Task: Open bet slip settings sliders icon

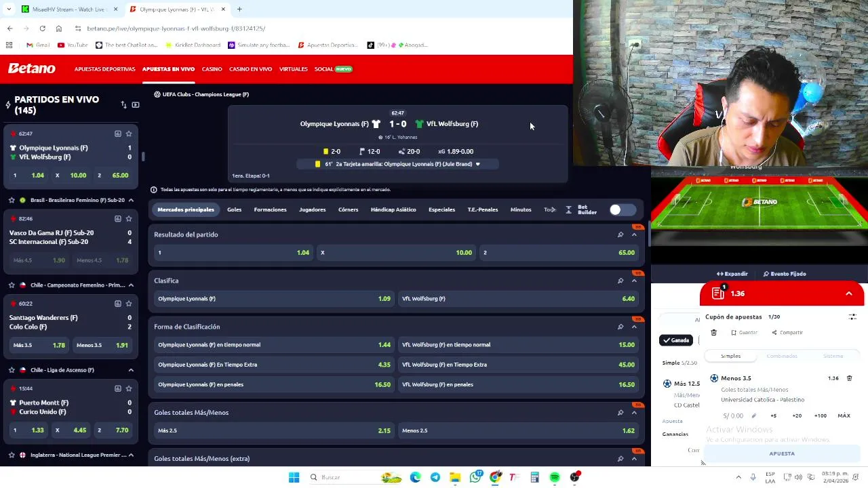Action: coord(852,317)
